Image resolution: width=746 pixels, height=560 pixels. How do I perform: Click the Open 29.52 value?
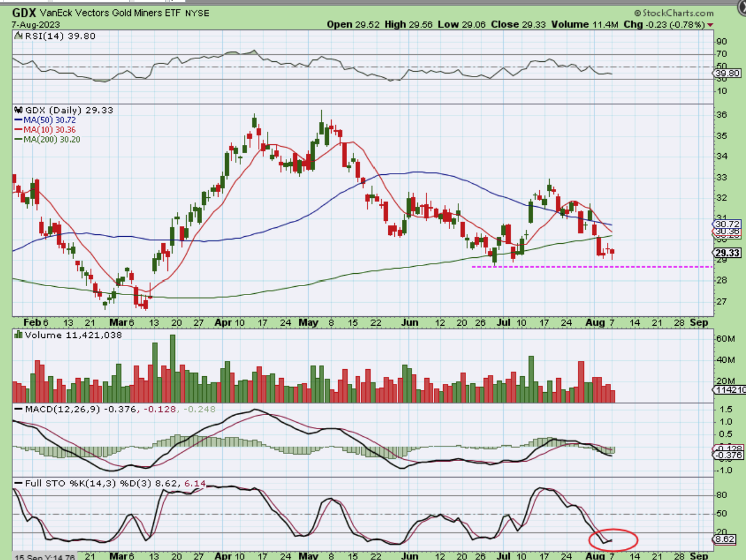[352, 24]
